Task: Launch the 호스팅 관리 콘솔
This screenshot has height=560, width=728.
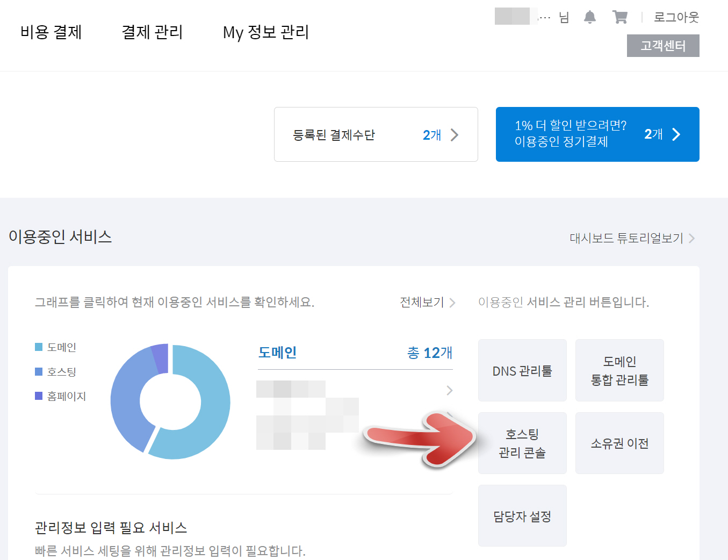Action: tap(522, 442)
